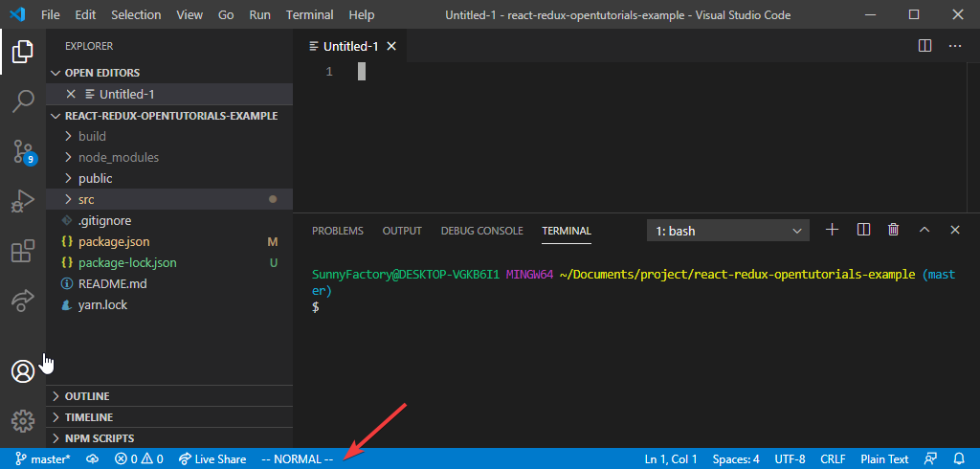
Task: Open the package.json file
Action: click(169, 241)
